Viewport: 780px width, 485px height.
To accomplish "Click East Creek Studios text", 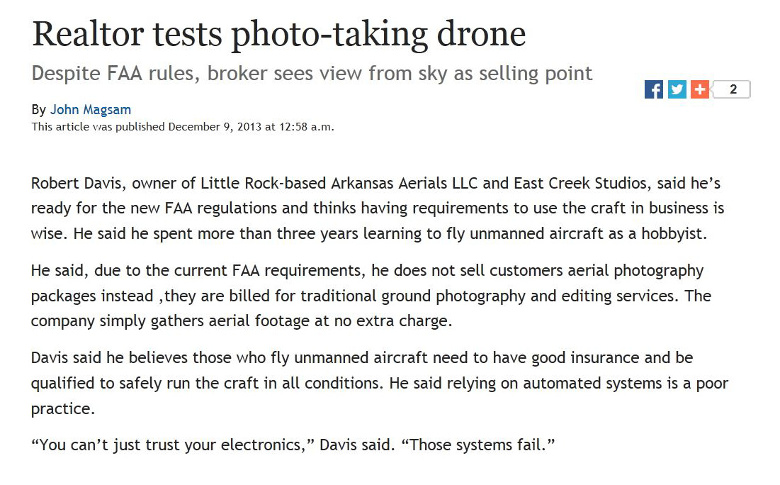I will (580, 183).
